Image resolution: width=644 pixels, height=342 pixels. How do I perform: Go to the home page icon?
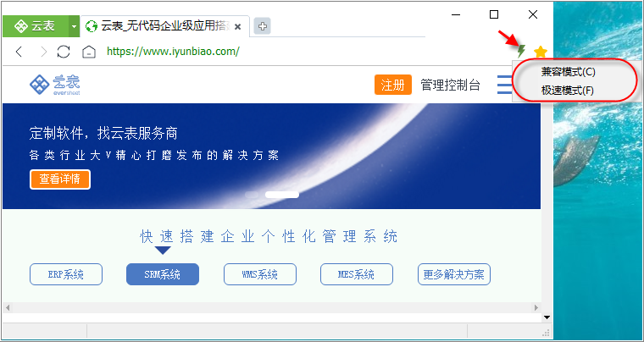pos(89,52)
